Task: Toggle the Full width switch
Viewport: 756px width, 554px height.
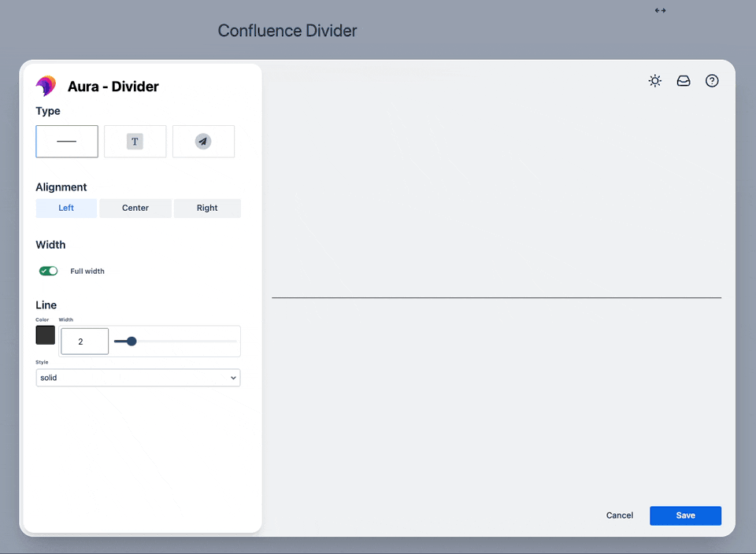Action: tap(48, 271)
